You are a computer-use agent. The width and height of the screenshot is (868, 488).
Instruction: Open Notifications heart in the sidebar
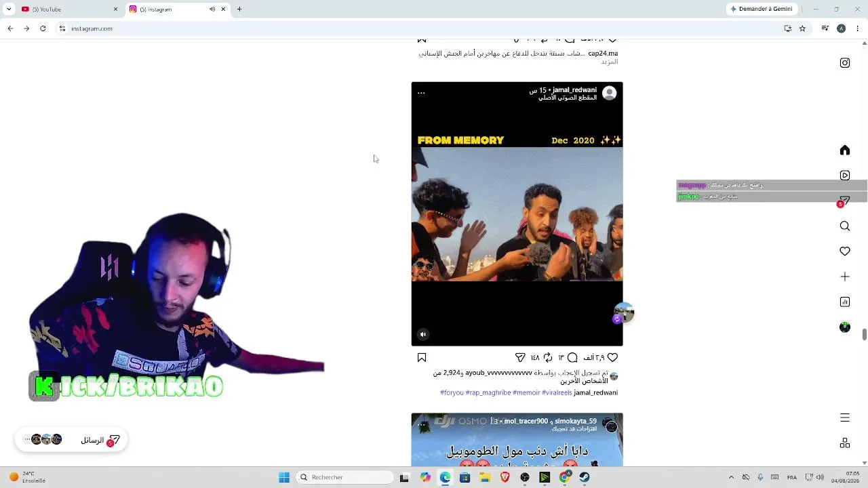(x=845, y=251)
